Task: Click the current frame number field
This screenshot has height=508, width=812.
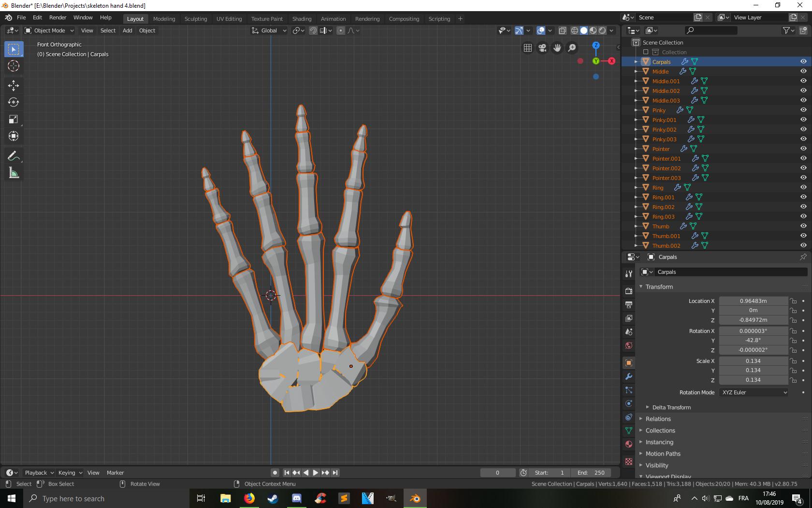Action: [497, 473]
